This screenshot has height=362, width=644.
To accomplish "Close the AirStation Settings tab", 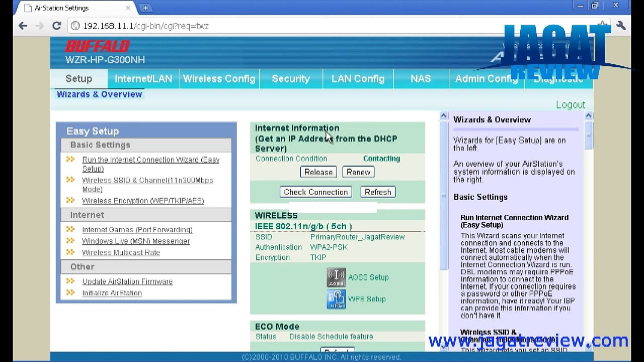I will click(128, 8).
